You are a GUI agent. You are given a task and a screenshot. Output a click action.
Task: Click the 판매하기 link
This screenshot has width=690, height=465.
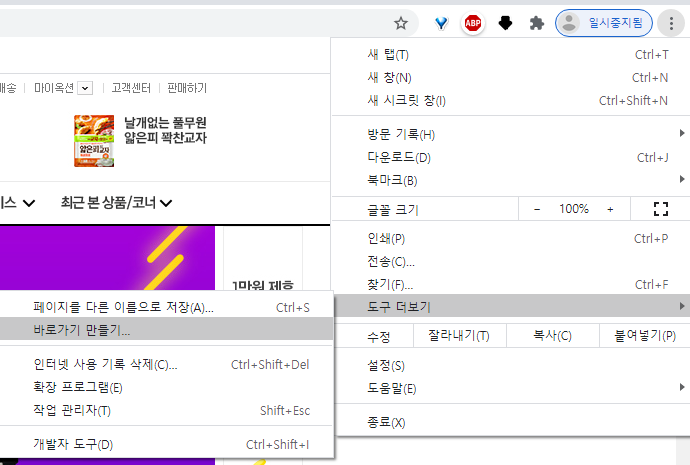pos(187,88)
